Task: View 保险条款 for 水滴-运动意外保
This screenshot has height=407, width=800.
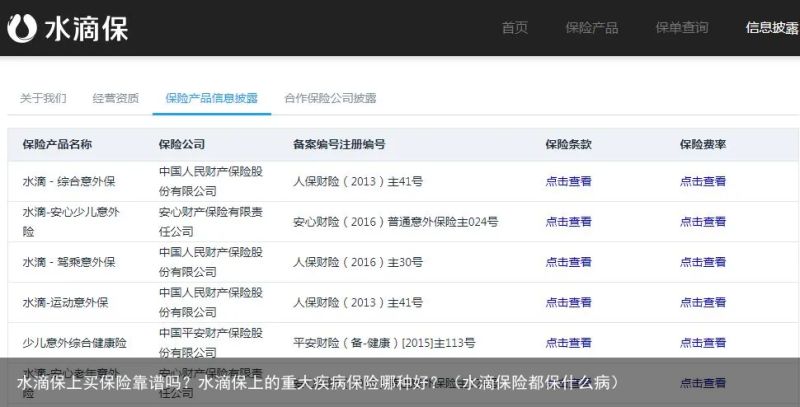Action: [x=568, y=302]
